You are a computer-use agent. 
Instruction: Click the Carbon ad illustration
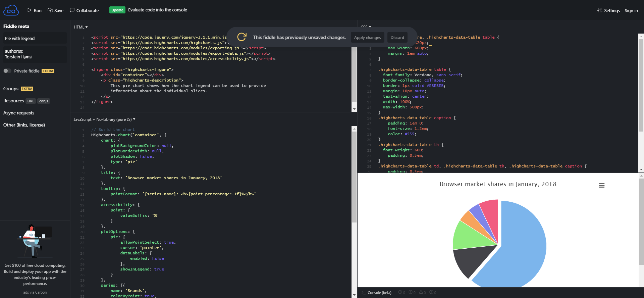click(x=35, y=241)
